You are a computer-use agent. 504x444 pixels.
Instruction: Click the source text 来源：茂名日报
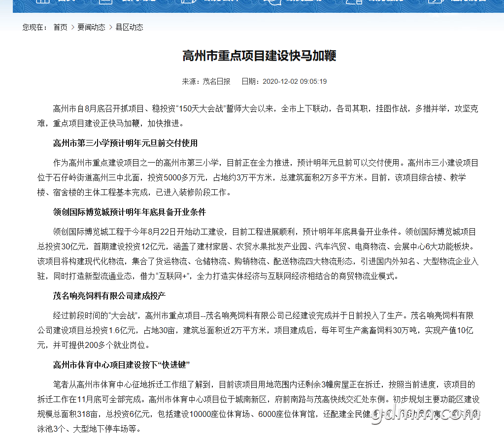[x=206, y=81]
